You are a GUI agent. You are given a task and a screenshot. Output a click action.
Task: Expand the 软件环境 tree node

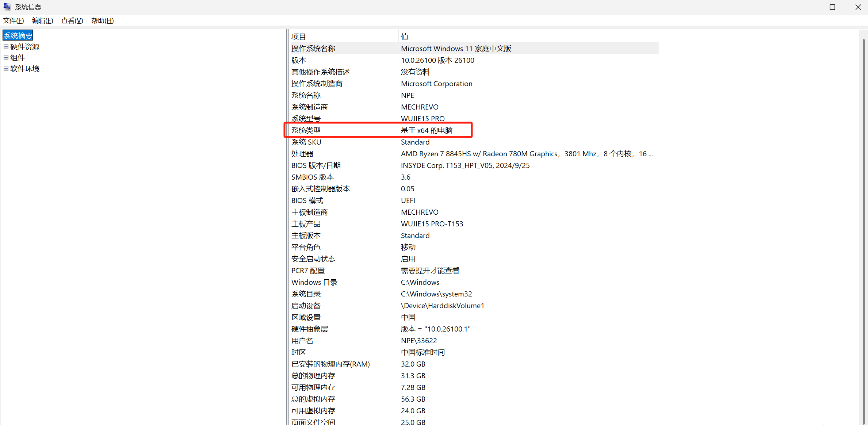6,69
